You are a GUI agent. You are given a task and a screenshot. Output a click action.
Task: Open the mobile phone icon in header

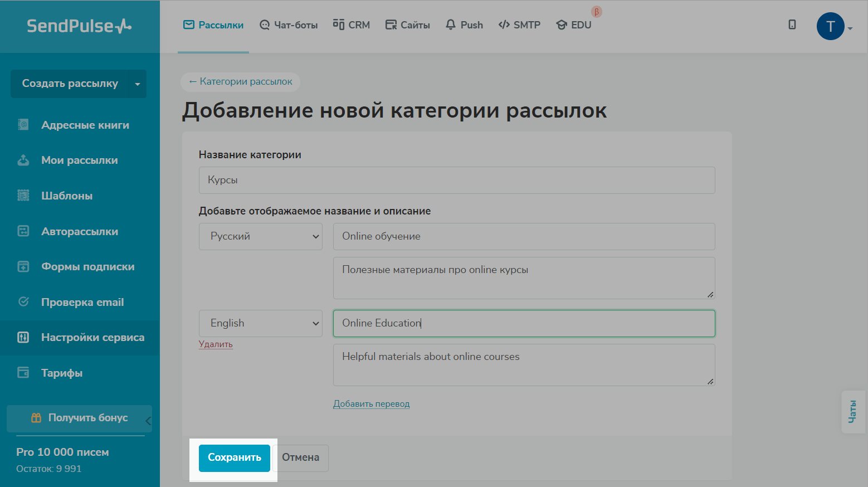[x=792, y=25]
